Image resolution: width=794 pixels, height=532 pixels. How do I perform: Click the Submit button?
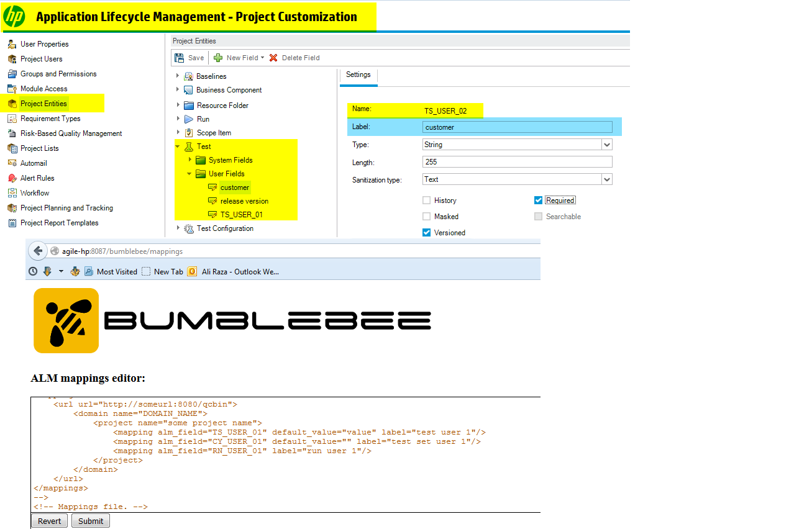coord(91,521)
